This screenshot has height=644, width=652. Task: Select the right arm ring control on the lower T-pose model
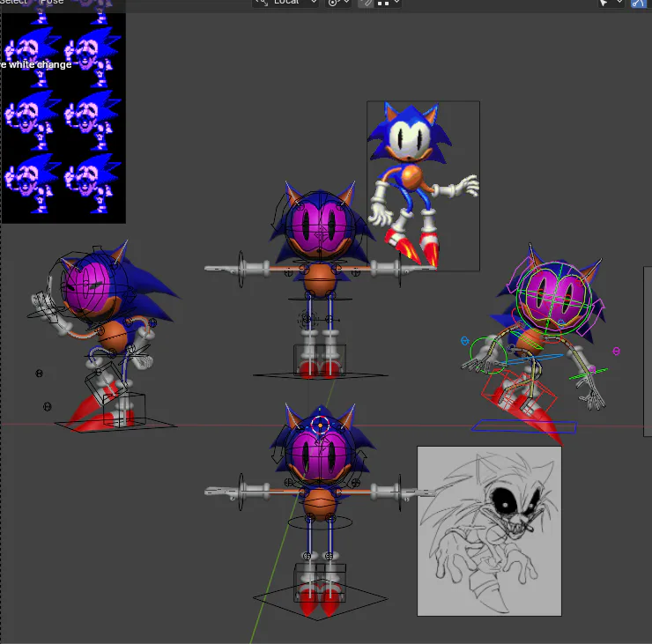[400, 492]
